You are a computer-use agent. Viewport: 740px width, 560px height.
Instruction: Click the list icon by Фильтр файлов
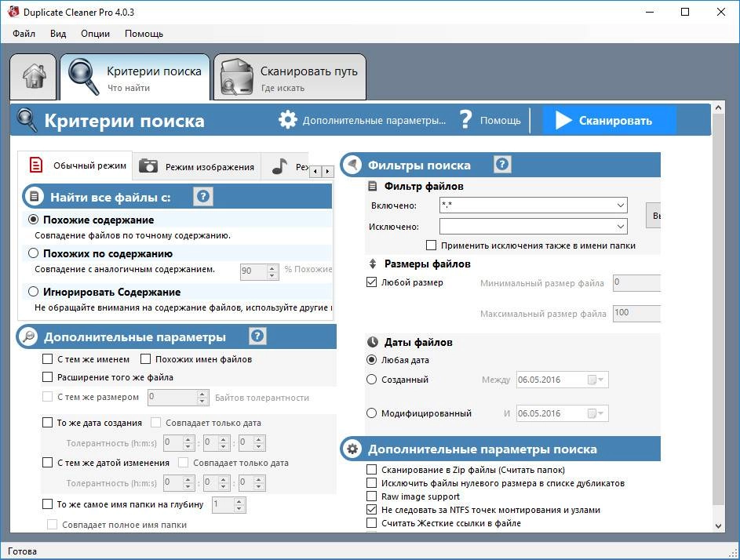[373, 186]
